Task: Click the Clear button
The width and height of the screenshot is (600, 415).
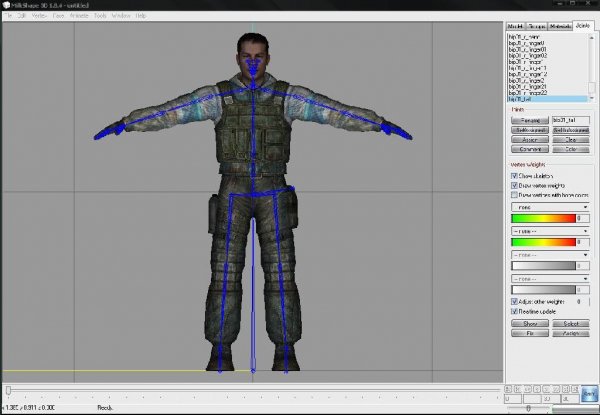Action: coord(571,140)
